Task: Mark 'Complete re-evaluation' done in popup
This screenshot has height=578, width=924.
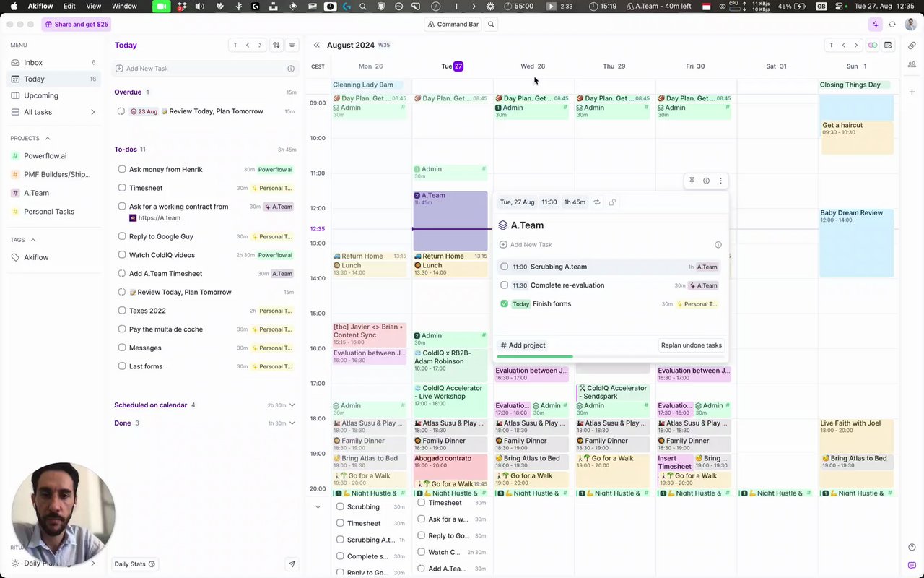Action: pyautogui.click(x=505, y=285)
